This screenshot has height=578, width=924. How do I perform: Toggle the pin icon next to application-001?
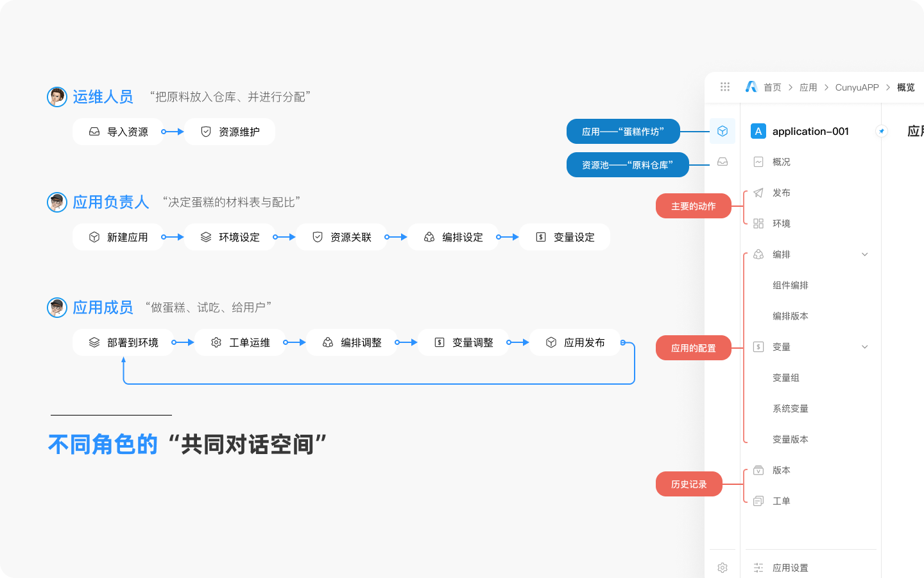pos(882,131)
